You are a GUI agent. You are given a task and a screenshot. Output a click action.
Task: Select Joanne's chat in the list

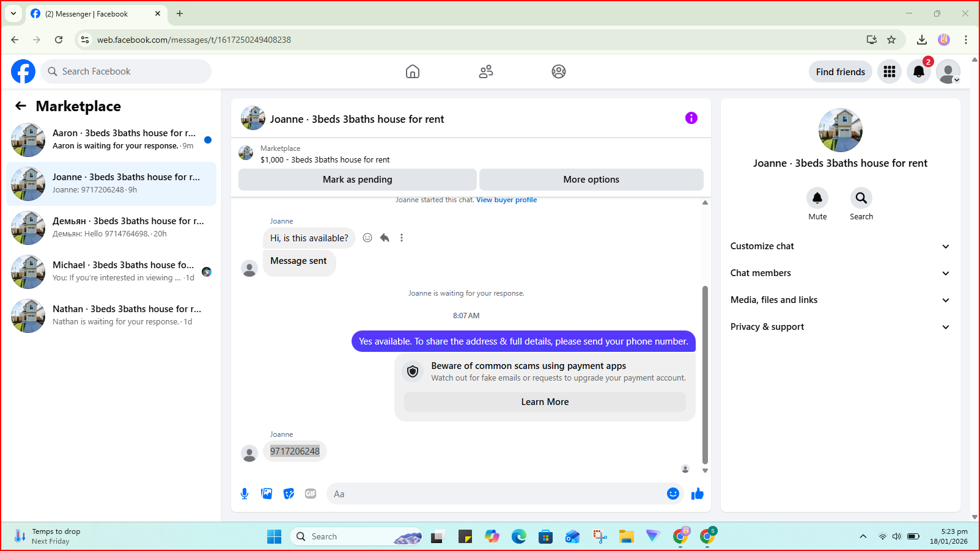111,184
